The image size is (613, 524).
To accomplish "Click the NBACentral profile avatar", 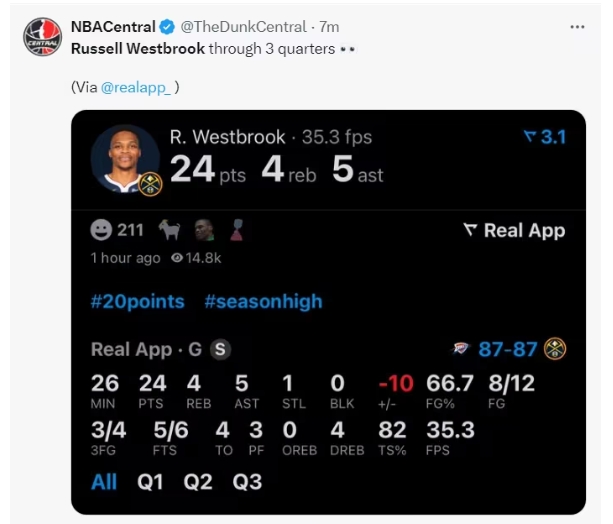I will (x=42, y=37).
